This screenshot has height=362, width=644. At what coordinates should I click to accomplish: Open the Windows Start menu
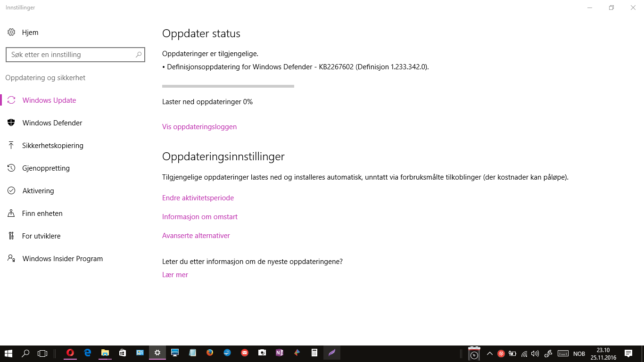point(8,353)
